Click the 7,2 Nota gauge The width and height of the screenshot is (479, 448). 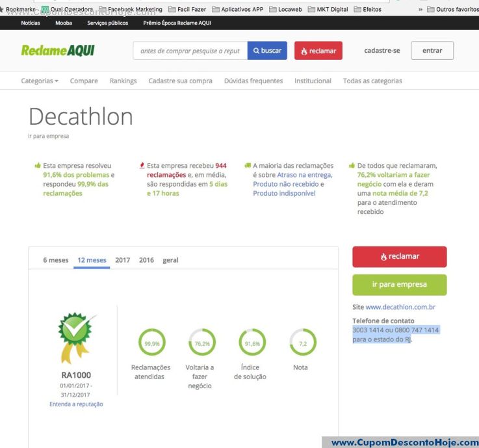(303, 342)
